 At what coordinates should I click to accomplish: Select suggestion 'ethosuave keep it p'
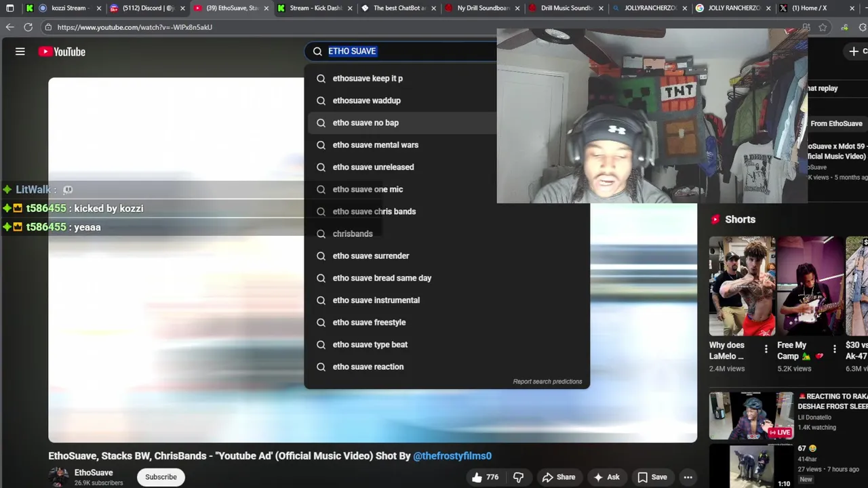(x=447, y=79)
